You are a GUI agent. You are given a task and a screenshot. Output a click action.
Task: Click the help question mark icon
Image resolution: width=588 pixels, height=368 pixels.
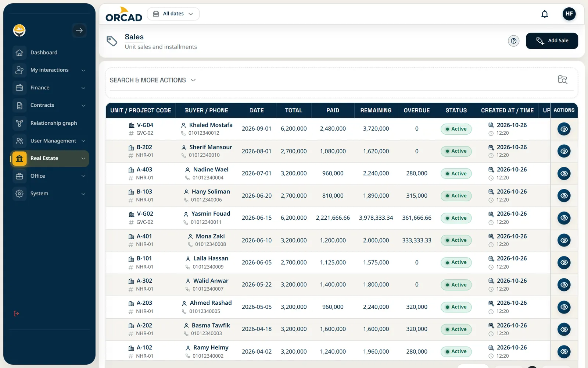click(514, 41)
